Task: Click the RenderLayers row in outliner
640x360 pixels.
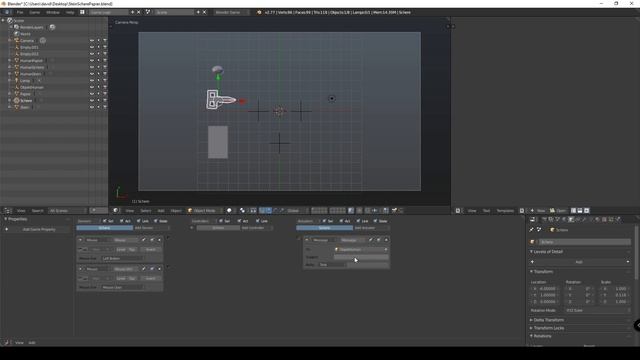Action: click(31, 27)
